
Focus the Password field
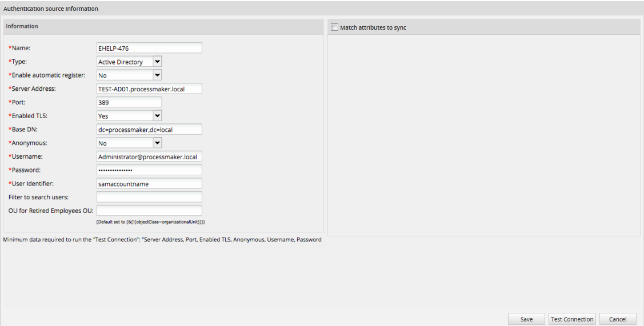[x=149, y=170]
